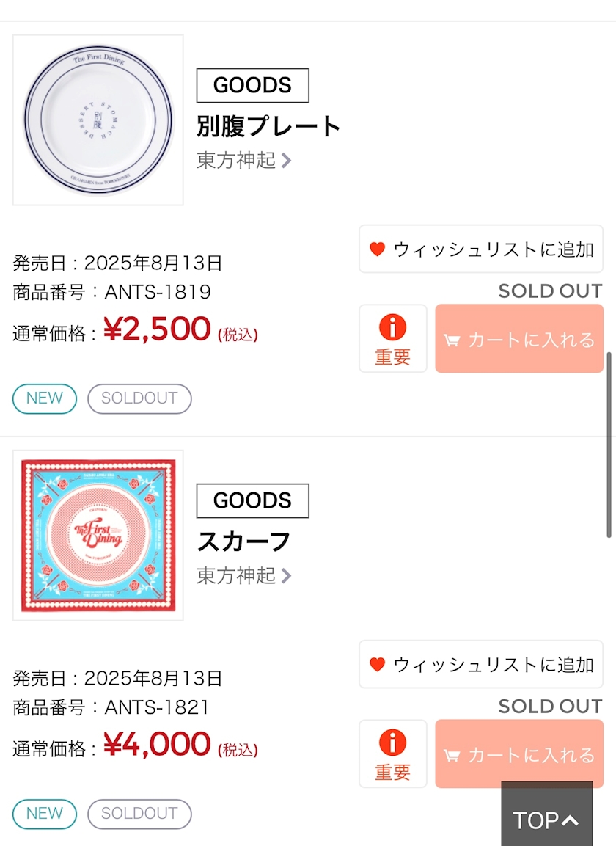This screenshot has width=616, height=846.
Task: Expand 東方神起 chevron under 別腹プレート
Action: 287,161
